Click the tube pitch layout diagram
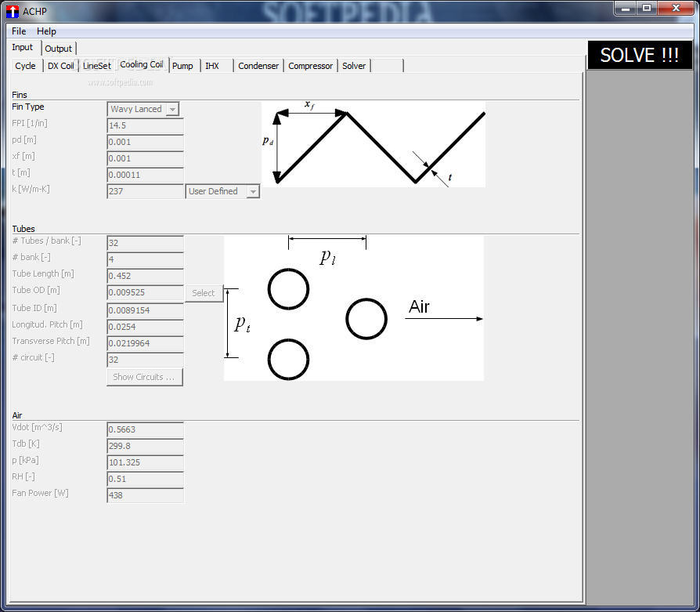 tap(354, 308)
